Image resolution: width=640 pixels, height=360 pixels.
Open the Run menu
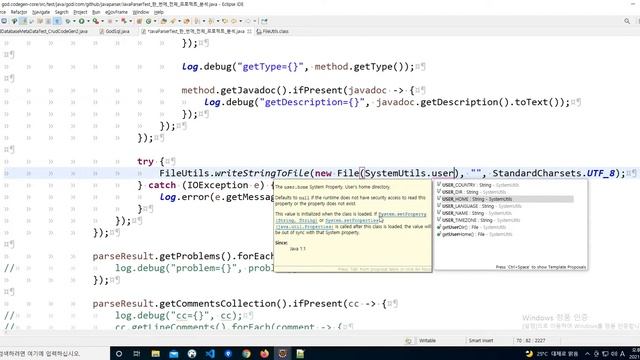coord(96,12)
